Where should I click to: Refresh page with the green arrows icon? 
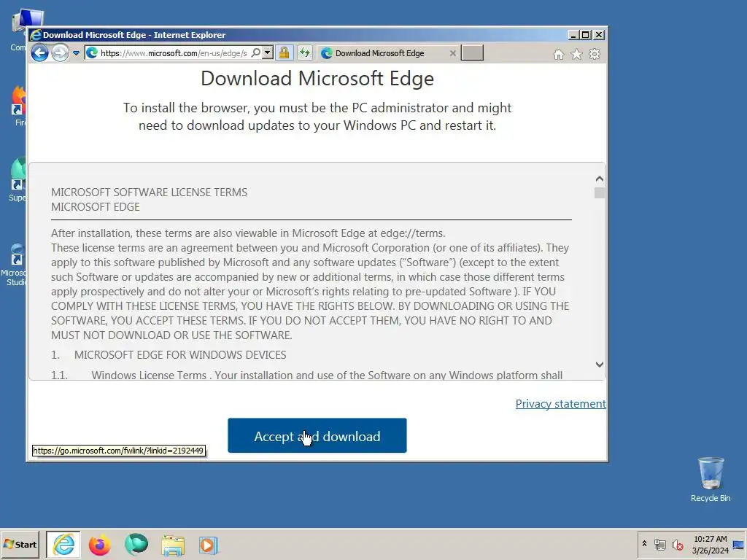(x=305, y=52)
